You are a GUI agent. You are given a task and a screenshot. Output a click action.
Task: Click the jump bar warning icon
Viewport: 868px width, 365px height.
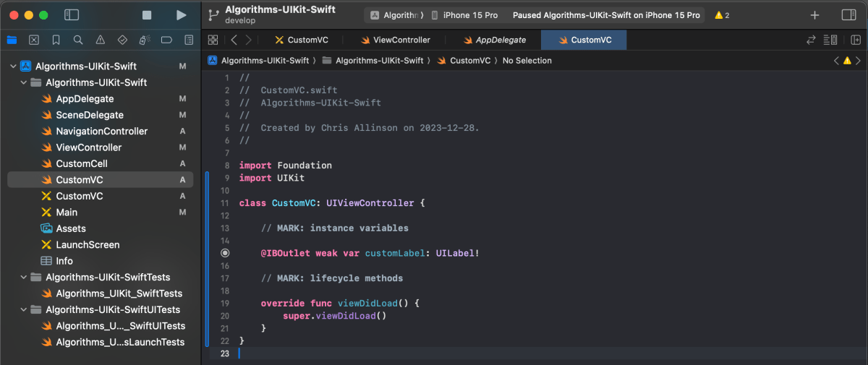(847, 61)
